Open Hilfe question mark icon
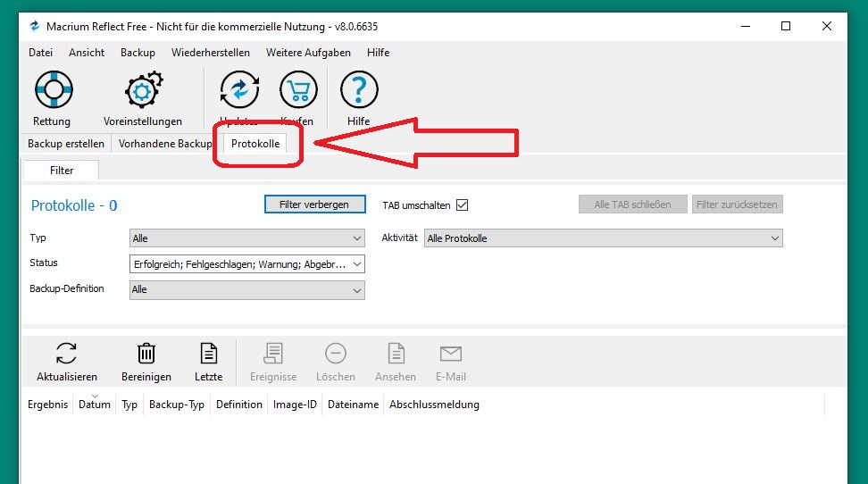The height and width of the screenshot is (484, 868). [x=359, y=89]
